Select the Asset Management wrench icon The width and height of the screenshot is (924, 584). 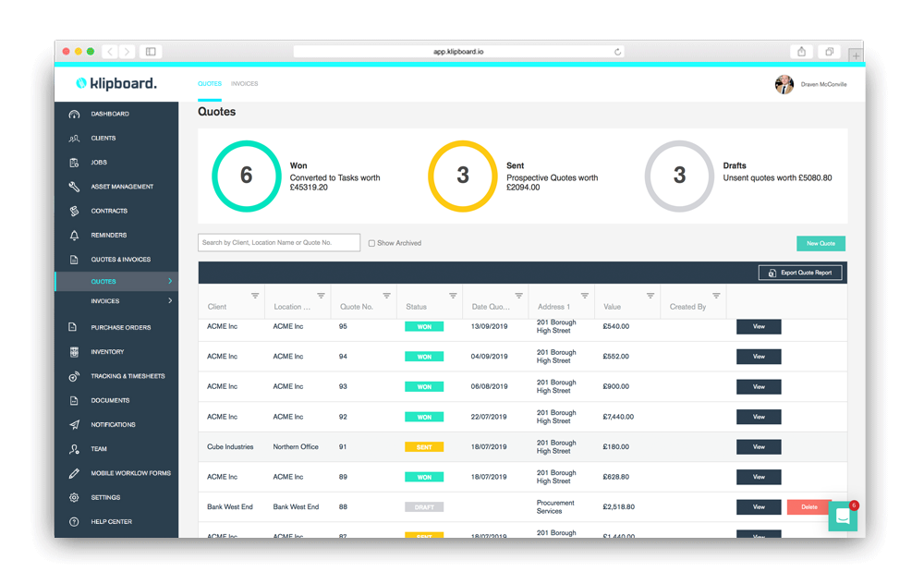(x=74, y=187)
